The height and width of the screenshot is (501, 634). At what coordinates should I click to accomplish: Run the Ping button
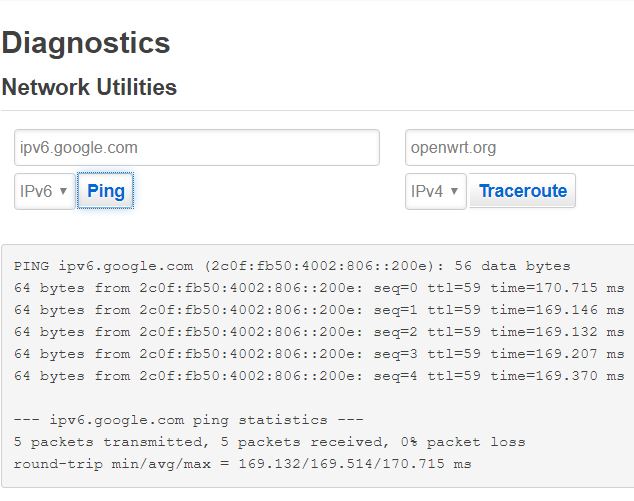pyautogui.click(x=106, y=191)
